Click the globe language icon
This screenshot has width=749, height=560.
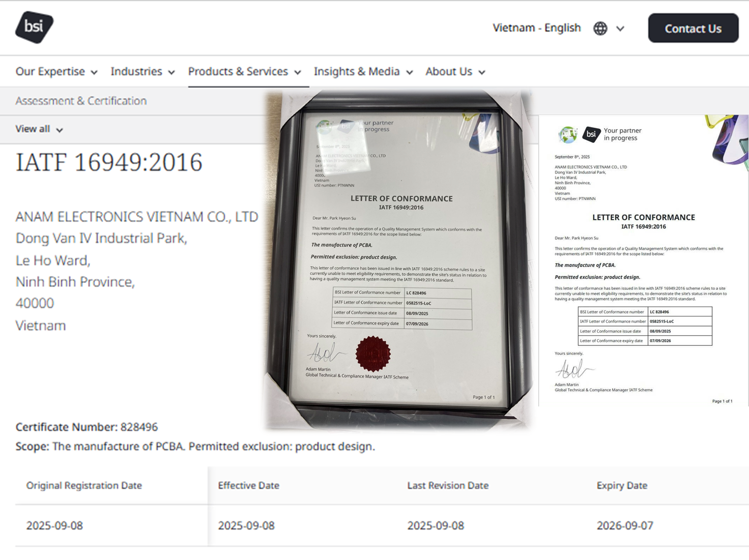click(600, 28)
